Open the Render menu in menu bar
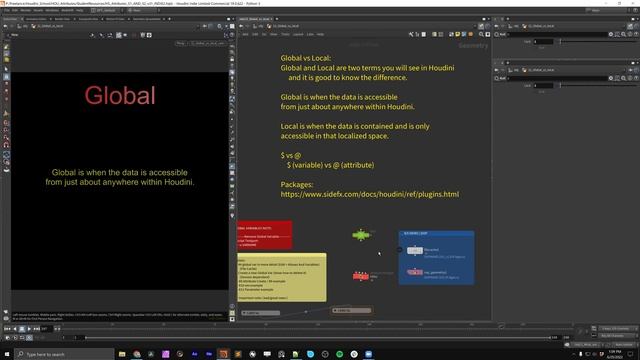Screen dimensions: 640x360 click(x=25, y=10)
